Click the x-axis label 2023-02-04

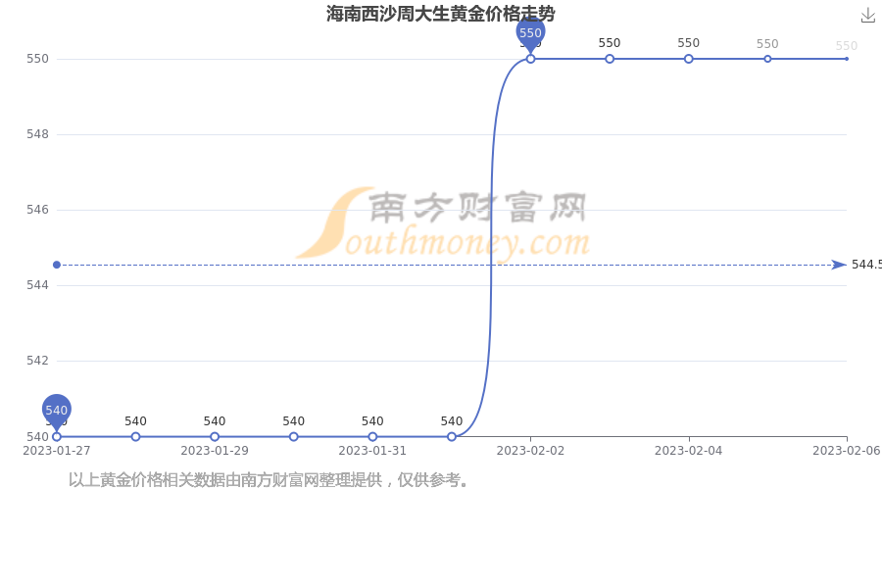pyautogui.click(x=689, y=451)
